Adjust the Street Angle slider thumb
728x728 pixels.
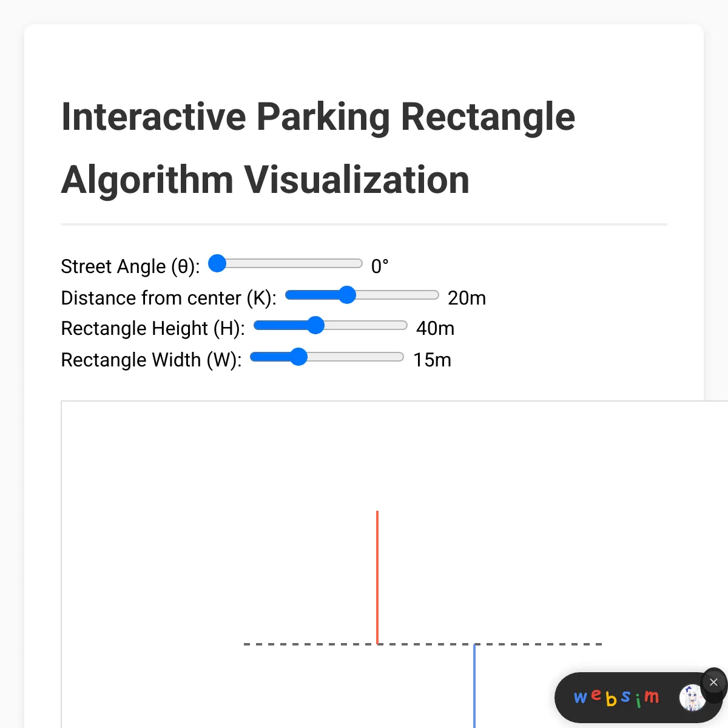click(x=217, y=263)
